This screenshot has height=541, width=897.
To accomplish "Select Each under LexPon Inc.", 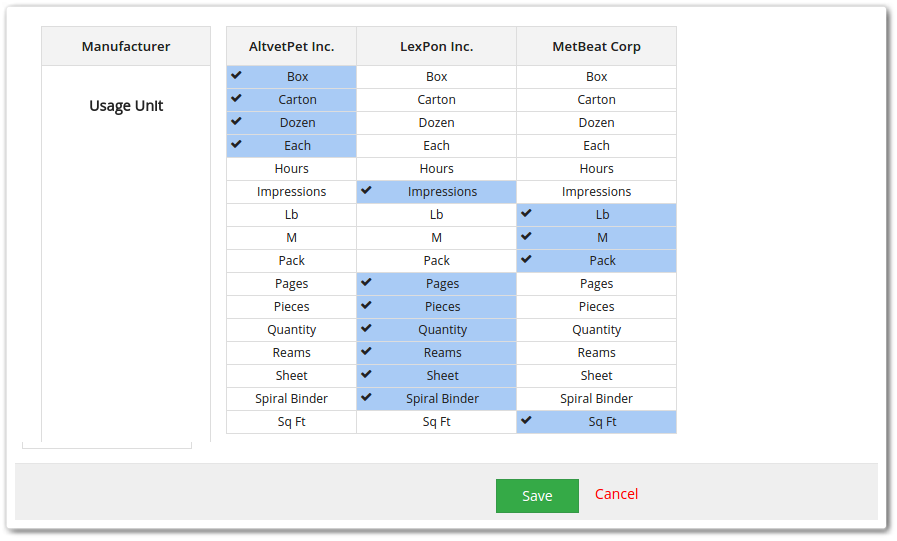I will pos(436,146).
